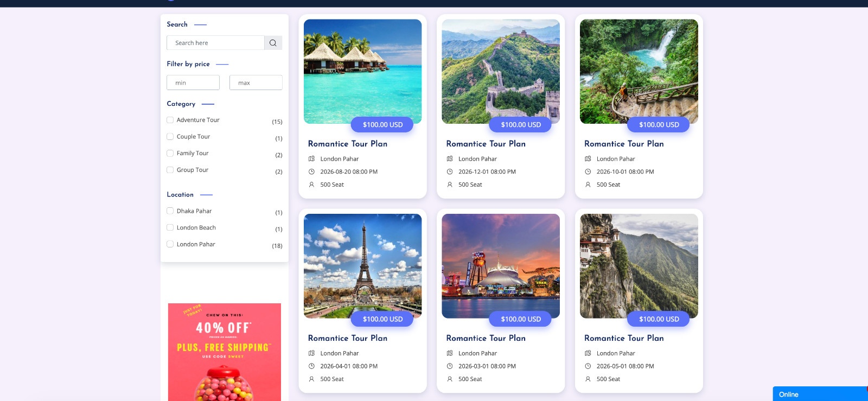Click map icon on the 2026-08-20 card
Viewport: 868px width, 401px height.
point(311,158)
